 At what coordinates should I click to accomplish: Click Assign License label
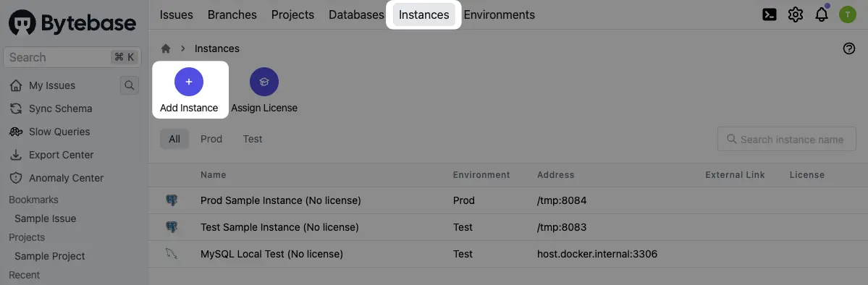click(x=264, y=108)
